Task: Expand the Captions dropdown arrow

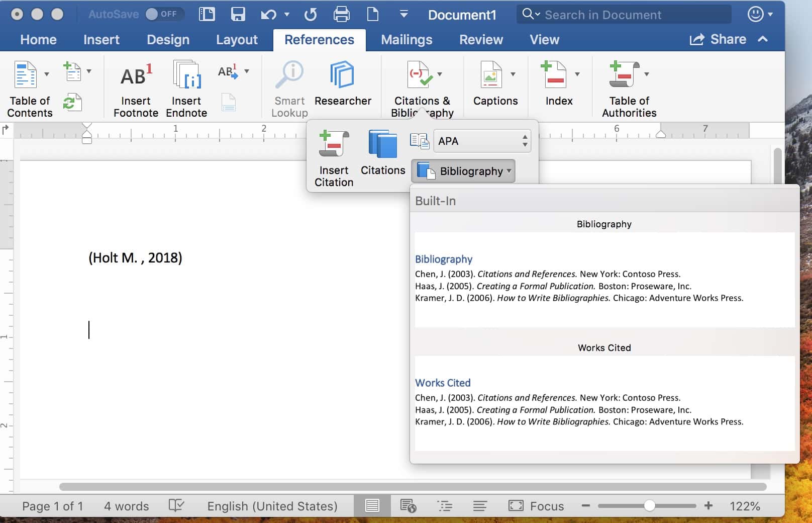Action: [513, 74]
